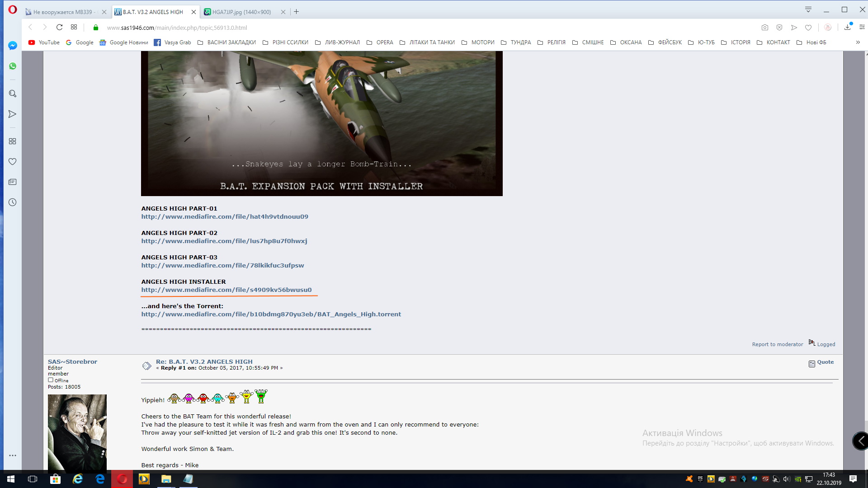Click Report to moderator link
The image size is (868, 488).
[x=777, y=345]
